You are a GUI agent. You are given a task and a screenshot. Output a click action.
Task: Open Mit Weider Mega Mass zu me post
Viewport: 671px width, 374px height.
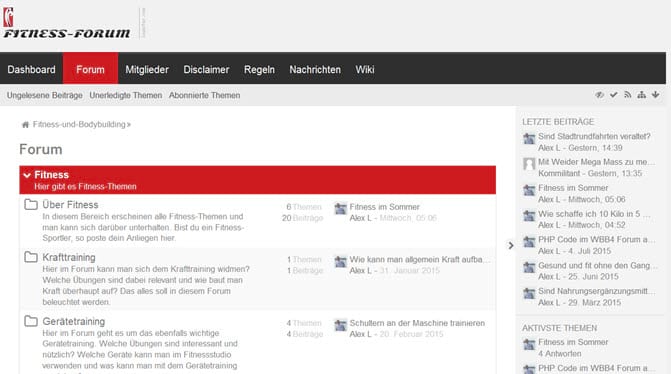[x=596, y=162]
